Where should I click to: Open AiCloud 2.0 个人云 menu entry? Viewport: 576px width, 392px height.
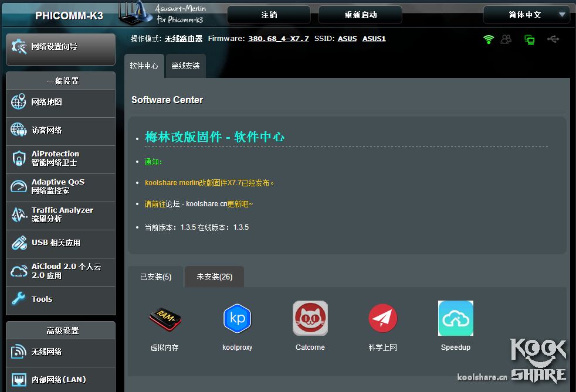click(60, 272)
